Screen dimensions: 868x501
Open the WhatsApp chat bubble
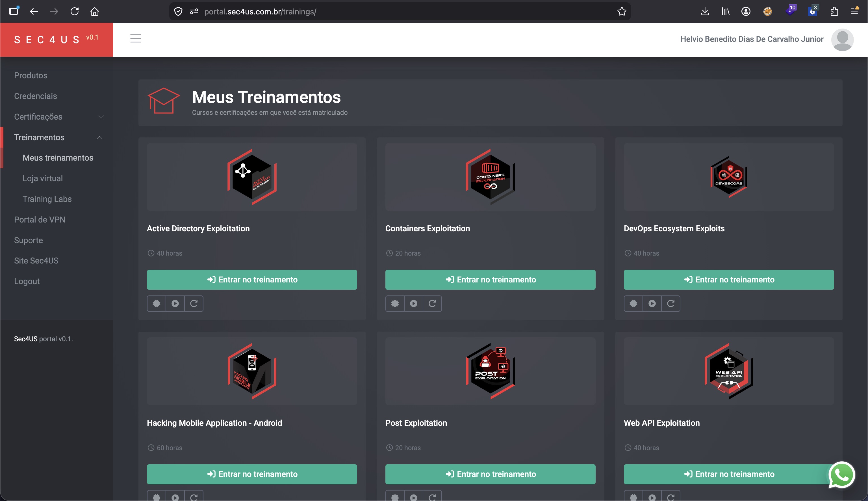(841, 475)
